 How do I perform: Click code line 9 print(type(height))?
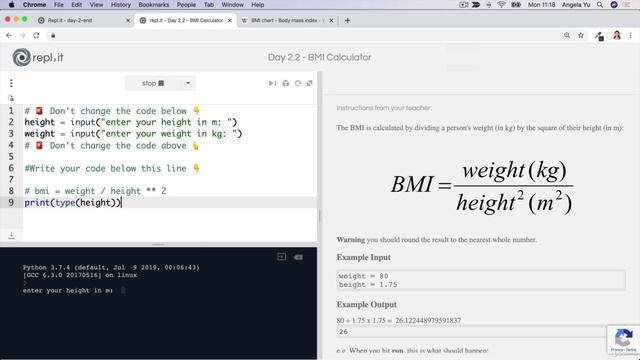click(x=73, y=202)
